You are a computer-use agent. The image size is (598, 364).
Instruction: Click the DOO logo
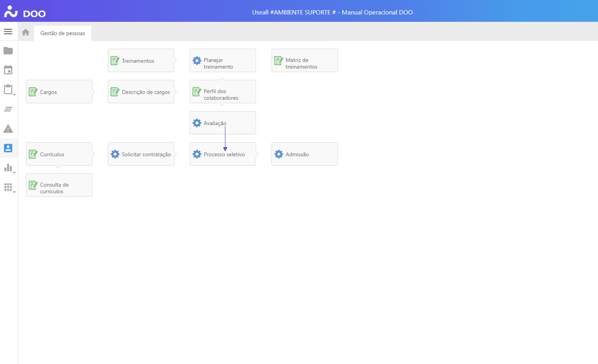(25, 13)
